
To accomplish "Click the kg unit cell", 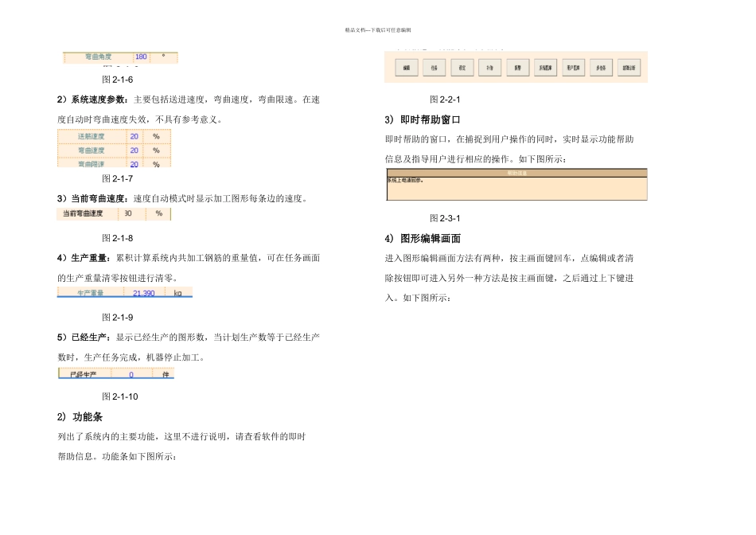I will coord(178,293).
